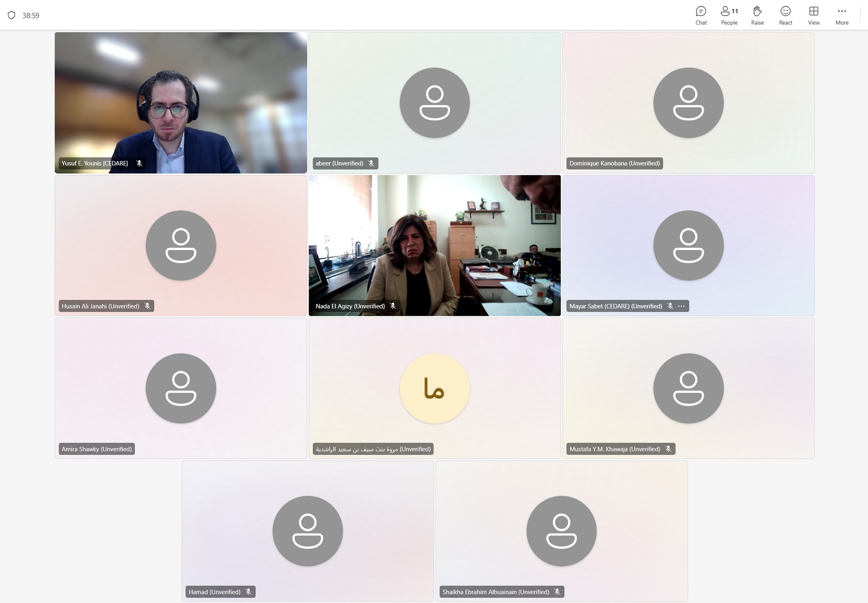Screen dimensions: 868x603
Task: Click Dominique Kanobana's avatar placeholder
Action: pyautogui.click(x=688, y=103)
